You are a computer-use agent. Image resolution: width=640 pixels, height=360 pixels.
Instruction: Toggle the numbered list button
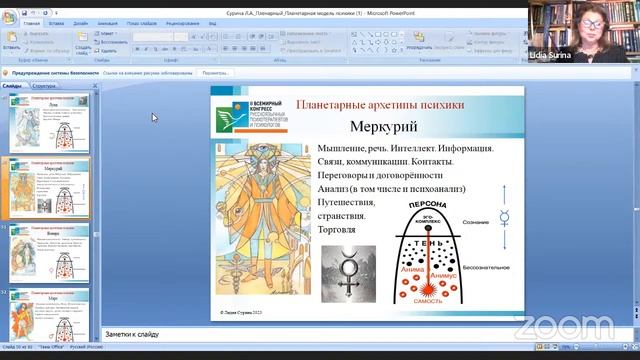pos(239,37)
